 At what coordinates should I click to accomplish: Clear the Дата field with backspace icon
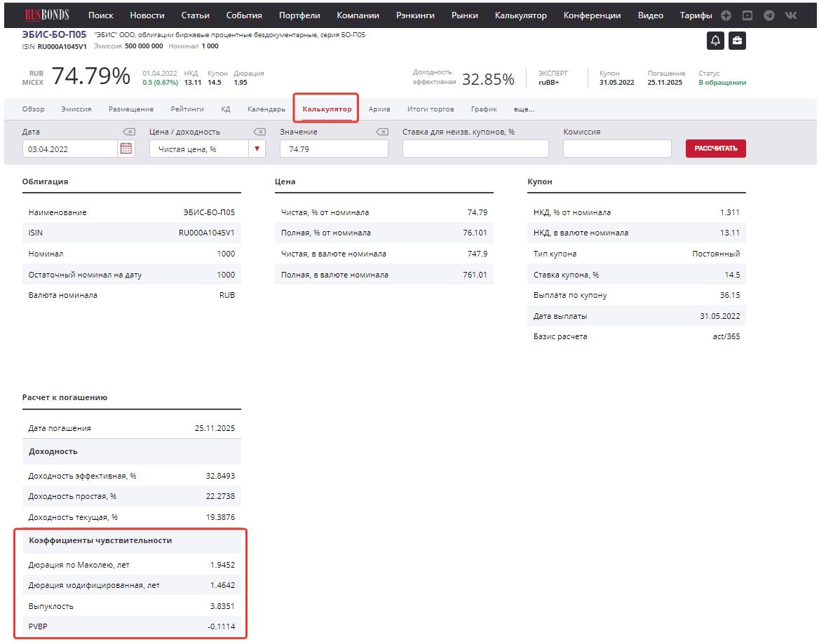(128, 132)
